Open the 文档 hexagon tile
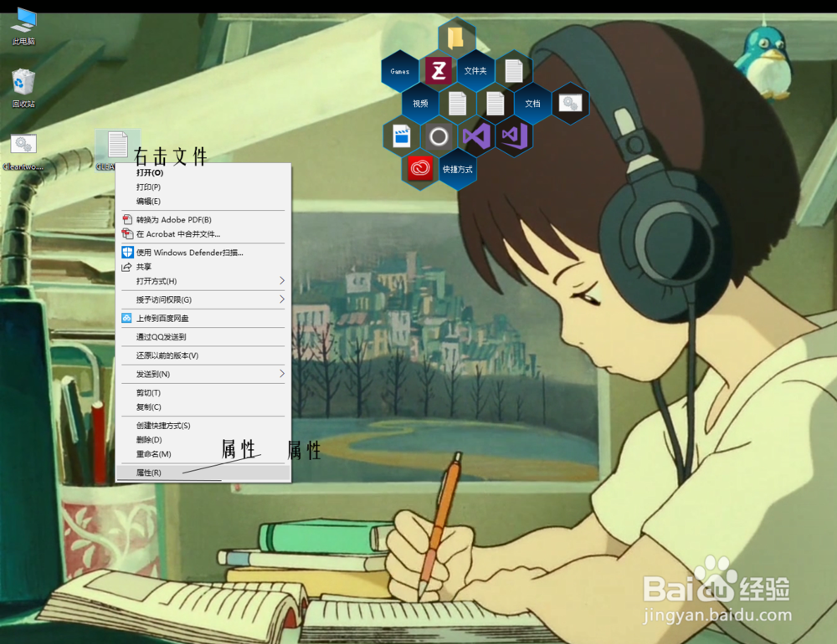Viewport: 837px width, 644px height. tap(532, 104)
